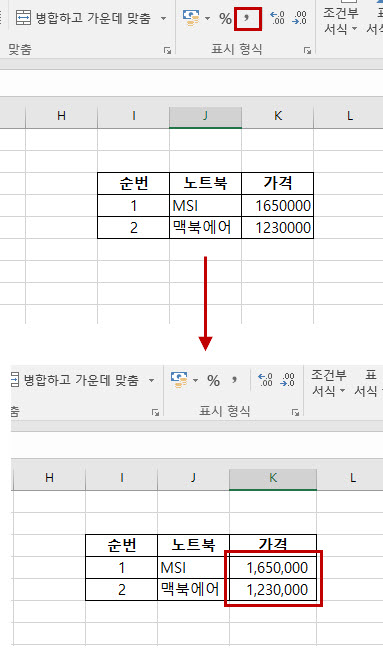The image size is (383, 662).
Task: Click cell containing 1230000 without commas
Action: 277,228
